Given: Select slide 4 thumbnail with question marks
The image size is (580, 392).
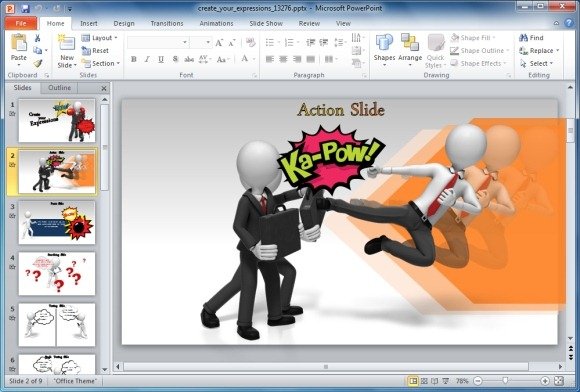Looking at the screenshot, I should click(x=57, y=274).
